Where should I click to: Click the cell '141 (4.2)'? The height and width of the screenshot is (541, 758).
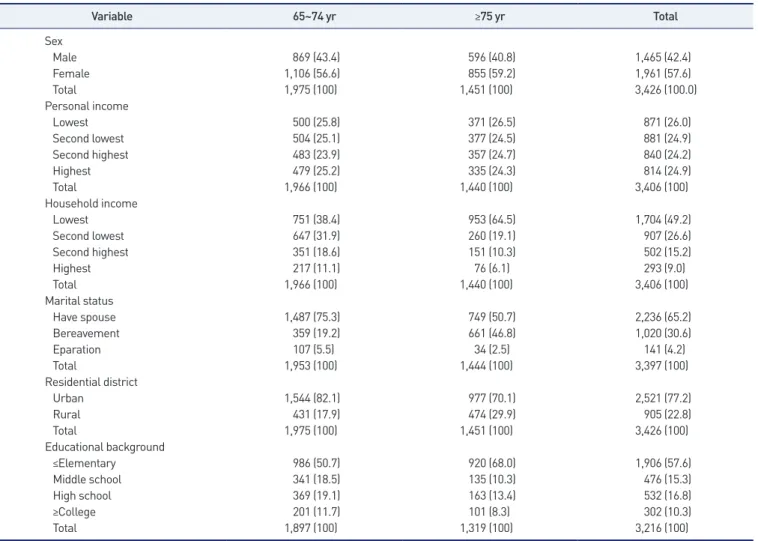[664, 350]
